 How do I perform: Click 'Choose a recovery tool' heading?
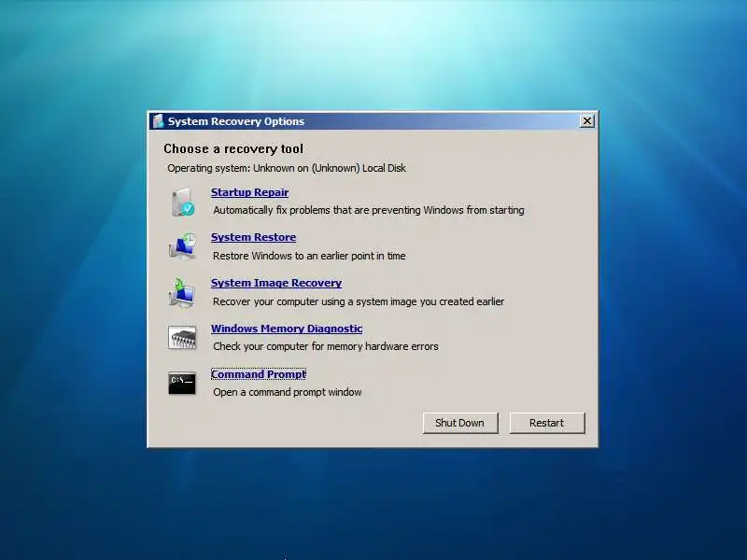pos(233,149)
